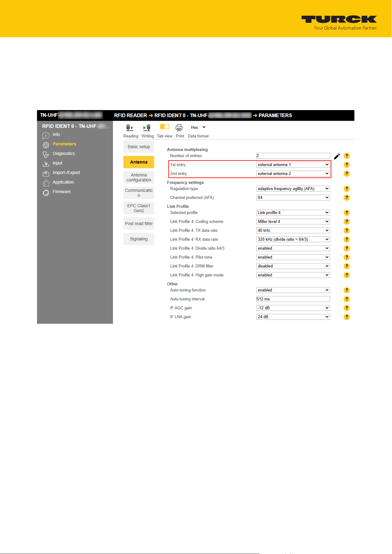
Task: Open help for Coding scheme
Action: click(347, 222)
